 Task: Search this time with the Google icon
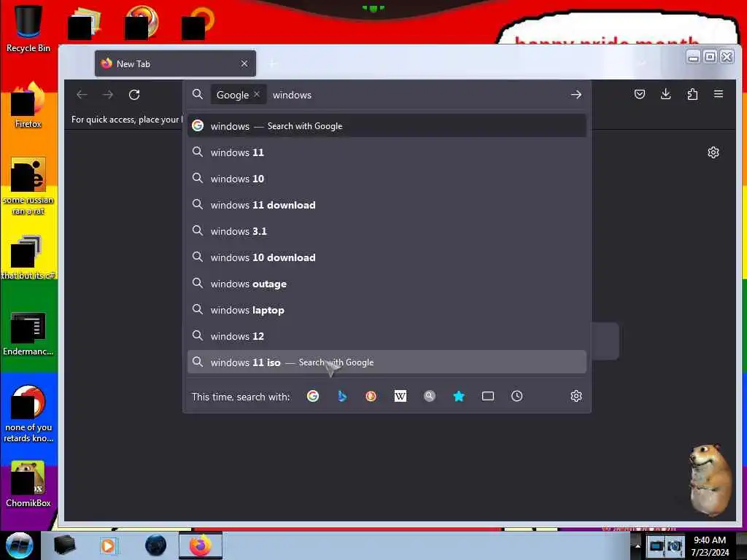click(x=313, y=396)
